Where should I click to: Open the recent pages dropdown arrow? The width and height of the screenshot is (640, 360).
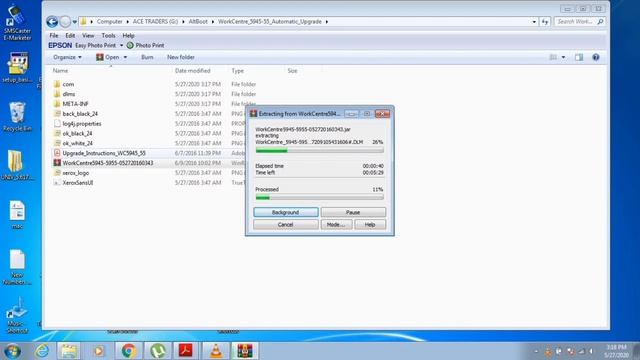75,22
